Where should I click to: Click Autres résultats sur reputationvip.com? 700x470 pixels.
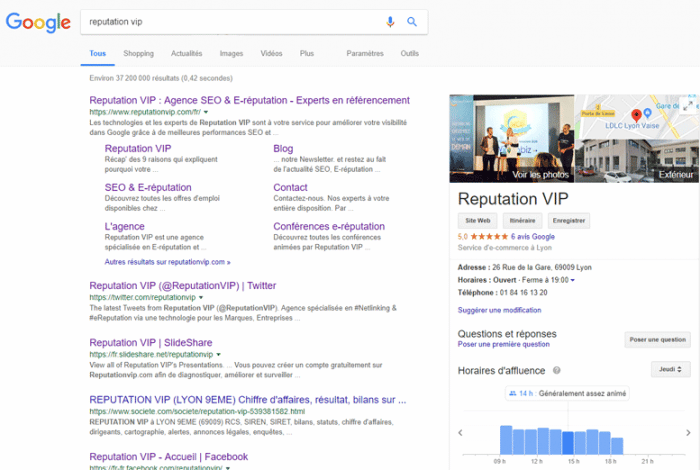tap(167, 262)
